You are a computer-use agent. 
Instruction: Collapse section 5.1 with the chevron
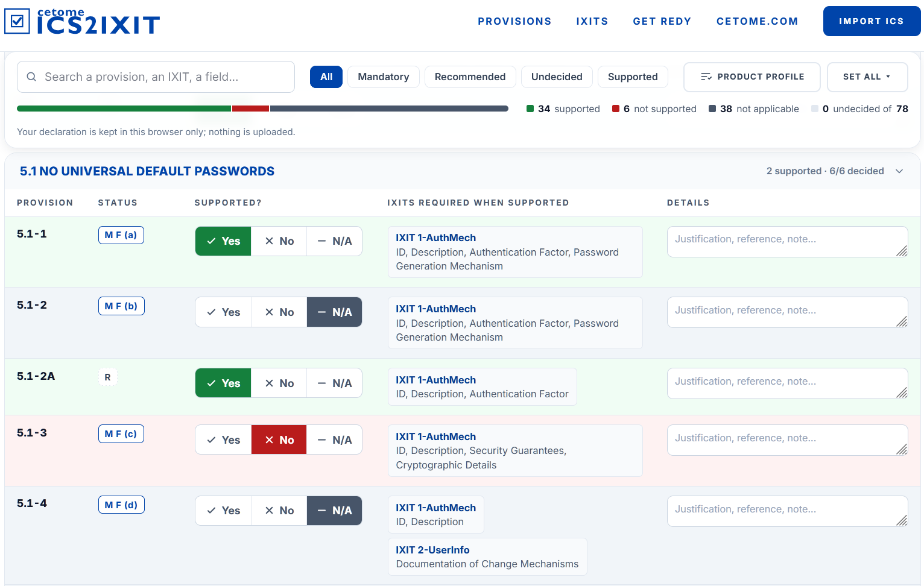899,171
